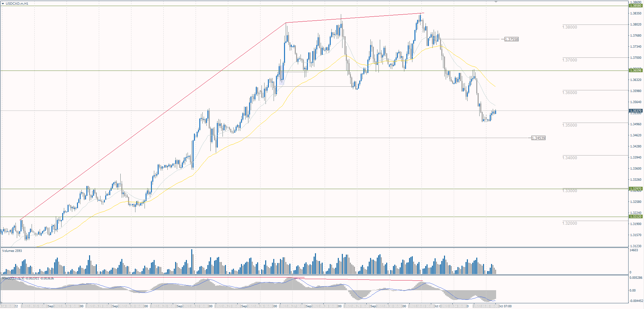The height and width of the screenshot is (309, 644).
Task: Click the Volumes 2593 indicator label
Action: pos(12,251)
